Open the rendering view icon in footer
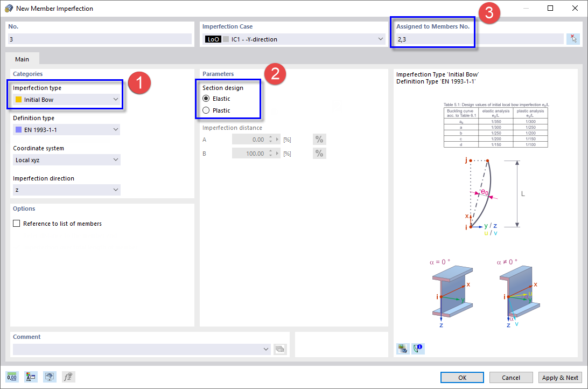Viewport: 588px width, 389px height. click(50, 377)
